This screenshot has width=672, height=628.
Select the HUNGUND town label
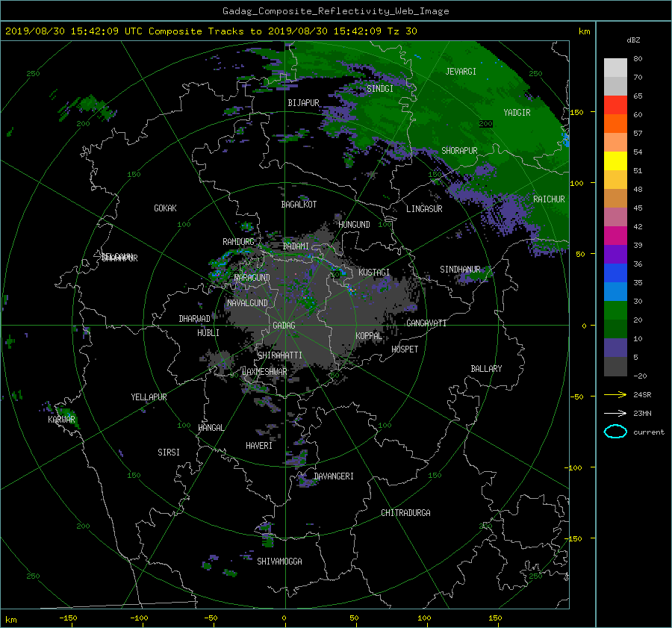[x=354, y=225]
